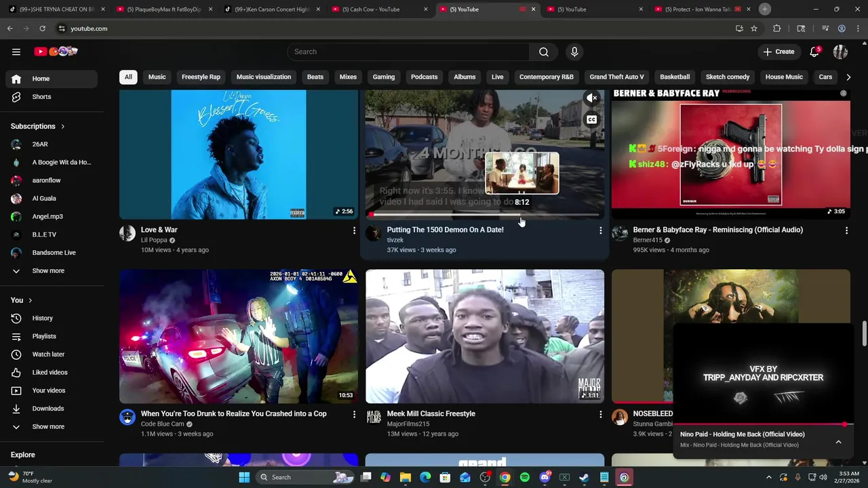Unmute the preview video

click(592, 98)
